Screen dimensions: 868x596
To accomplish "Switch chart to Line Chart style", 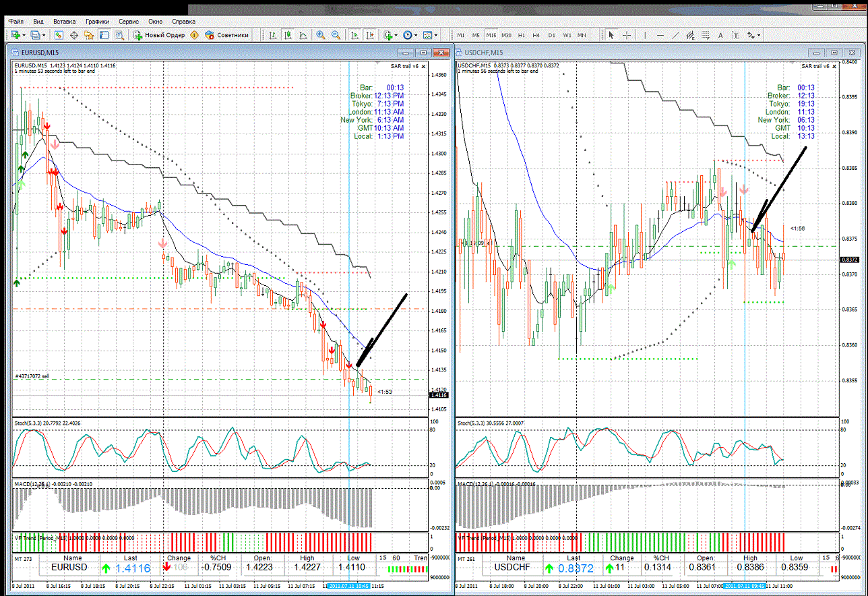I will [x=303, y=34].
